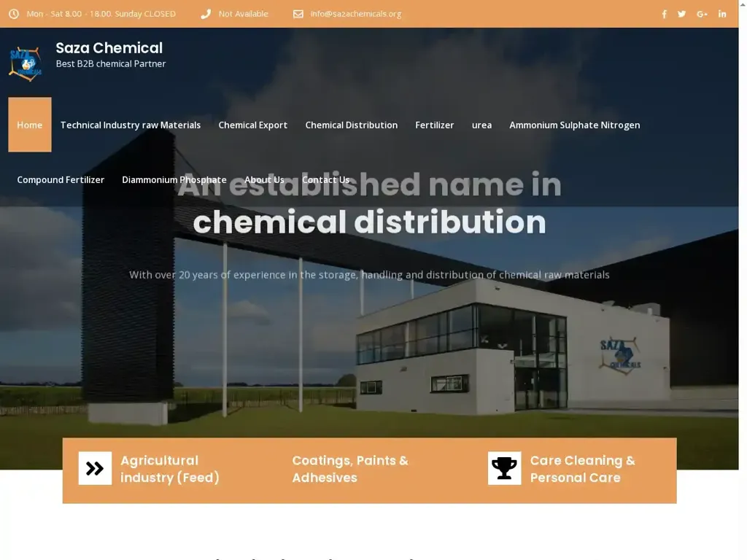The image size is (747, 560).
Task: Click the double-arrow icon for Agricultural industry
Action: [95, 467]
